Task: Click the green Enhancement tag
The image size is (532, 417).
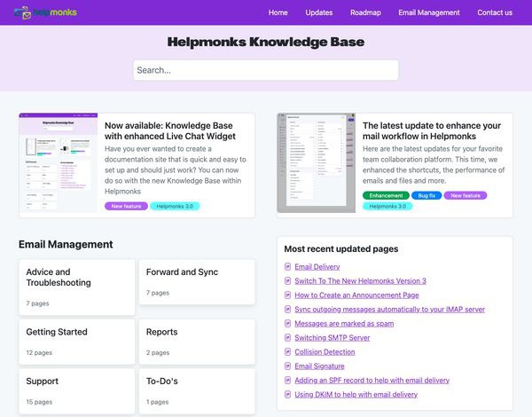Action: coord(386,195)
